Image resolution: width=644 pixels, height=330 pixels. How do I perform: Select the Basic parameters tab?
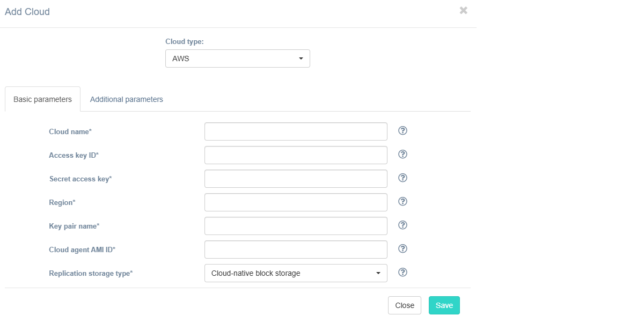tap(42, 99)
